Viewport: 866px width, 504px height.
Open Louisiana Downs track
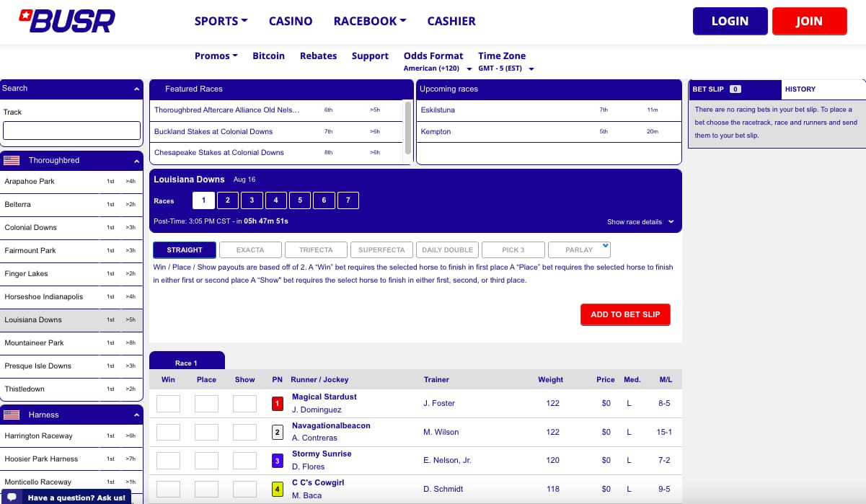pyautogui.click(x=71, y=320)
